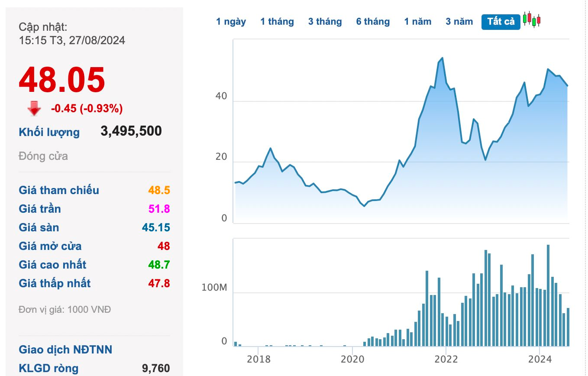This screenshot has width=588, height=376.
Task: Click the active 'Tất cả' button
Action: (501, 22)
